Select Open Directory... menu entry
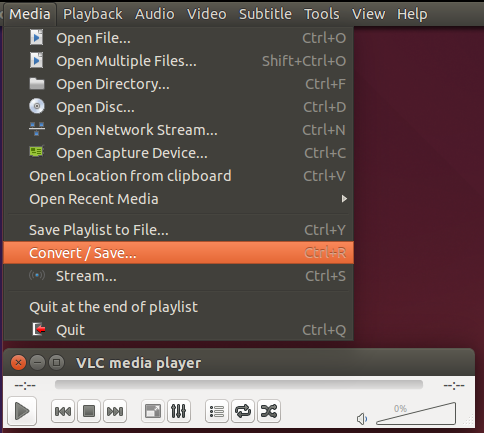The height and width of the screenshot is (433, 484). (178, 84)
